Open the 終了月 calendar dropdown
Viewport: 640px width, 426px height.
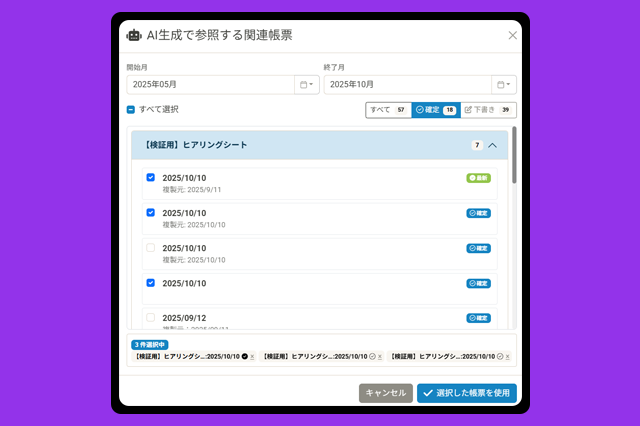coord(504,84)
